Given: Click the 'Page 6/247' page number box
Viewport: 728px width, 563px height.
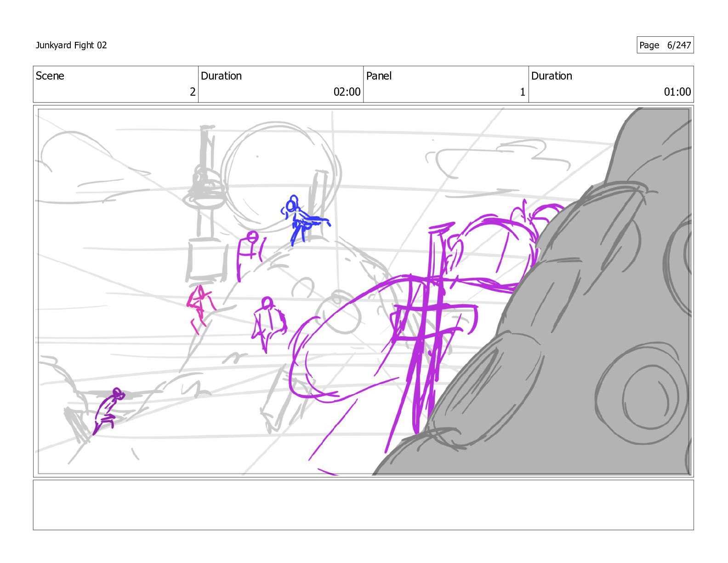Looking at the screenshot, I should click(665, 45).
